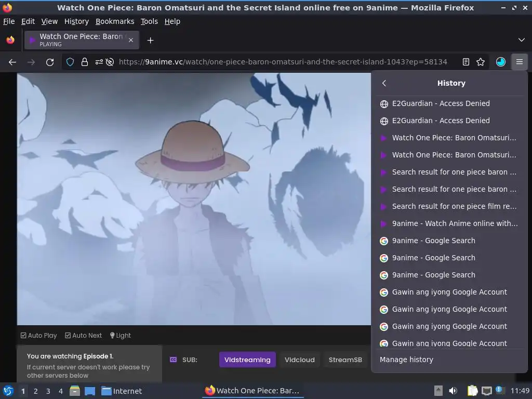Screen dimensions: 532x399
Task: Select the Vidstreaming server
Action: point(247,360)
